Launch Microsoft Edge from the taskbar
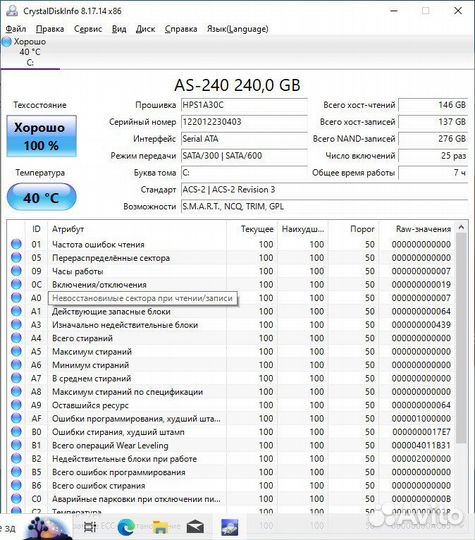Viewport: 475px width, 540px height. point(126,527)
